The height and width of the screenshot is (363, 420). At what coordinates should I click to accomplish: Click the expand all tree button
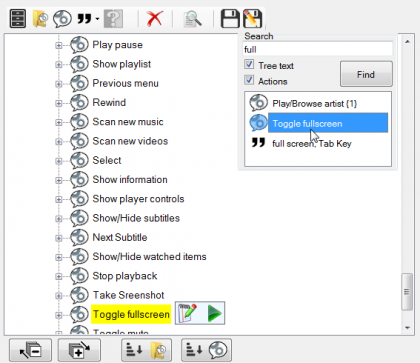79,350
